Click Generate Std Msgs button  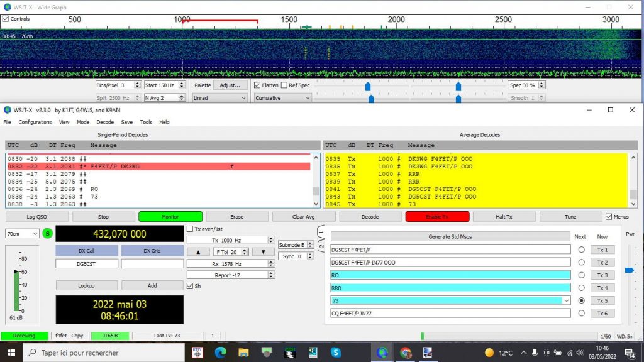click(x=450, y=237)
